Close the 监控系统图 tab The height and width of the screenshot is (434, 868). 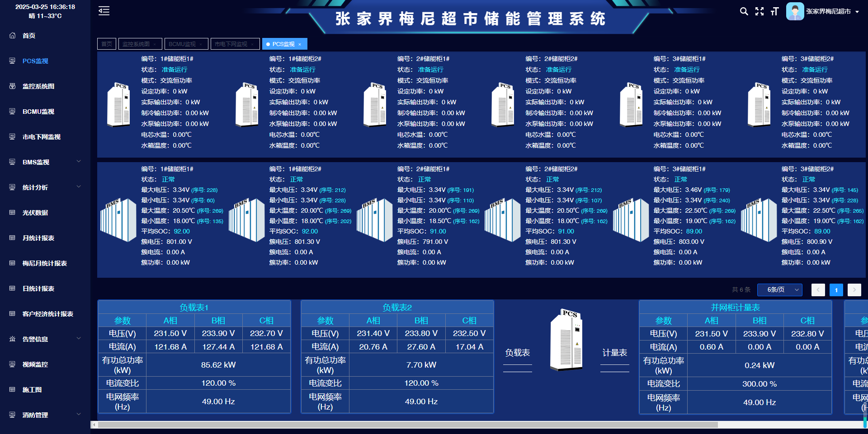(x=155, y=44)
